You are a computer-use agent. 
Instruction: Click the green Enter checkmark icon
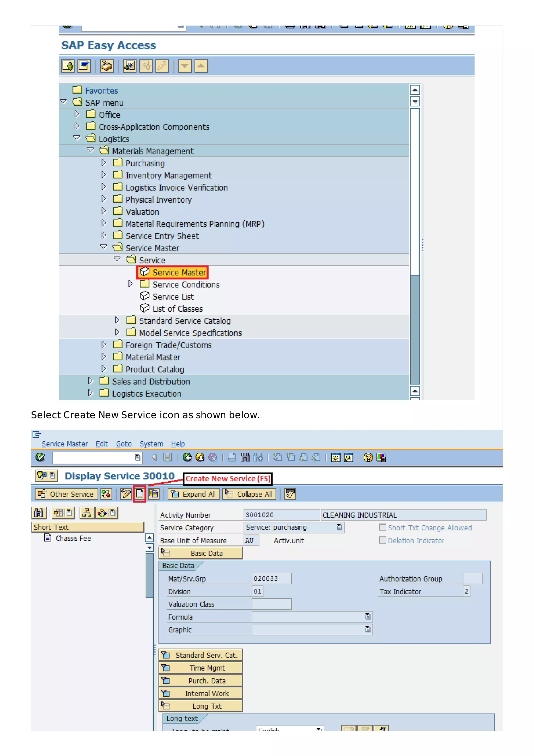[x=40, y=457]
